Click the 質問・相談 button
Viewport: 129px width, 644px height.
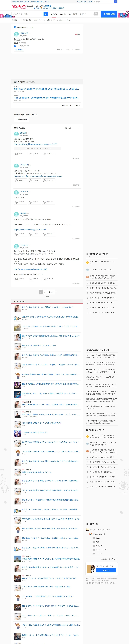pyautogui.click(x=109, y=14)
